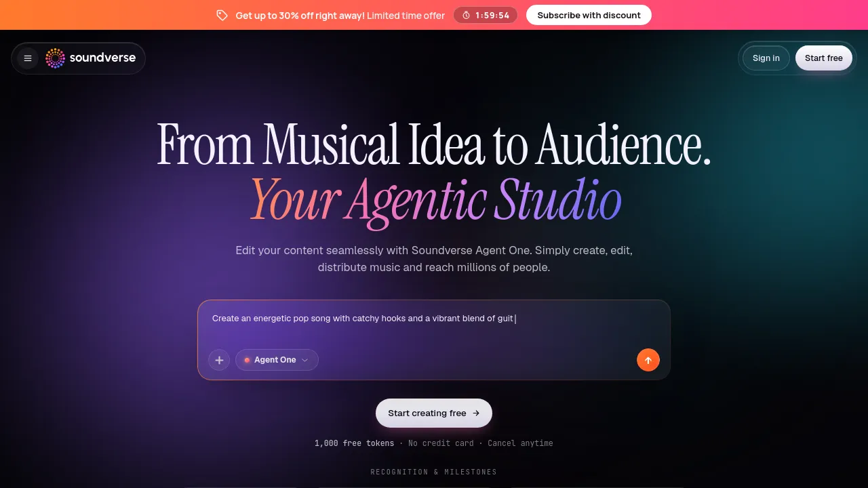
Task: Click the '1,000 free tokens' text
Action: coord(354,443)
